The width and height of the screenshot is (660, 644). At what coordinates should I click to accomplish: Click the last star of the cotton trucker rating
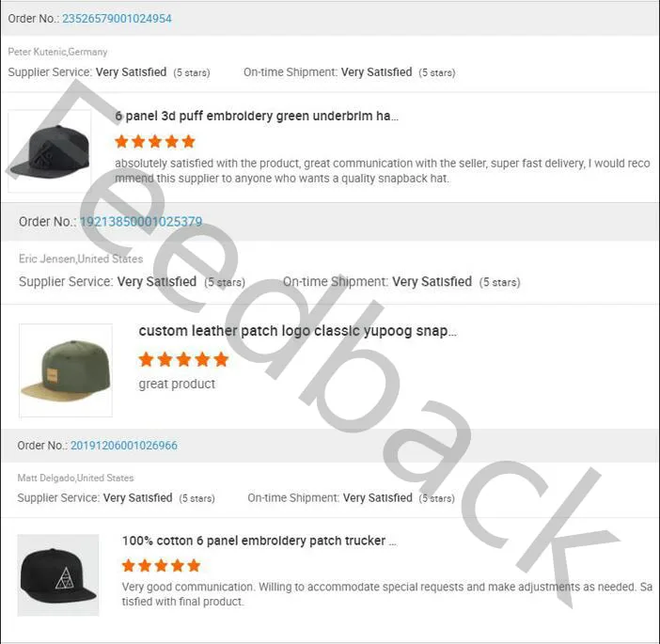click(x=194, y=565)
